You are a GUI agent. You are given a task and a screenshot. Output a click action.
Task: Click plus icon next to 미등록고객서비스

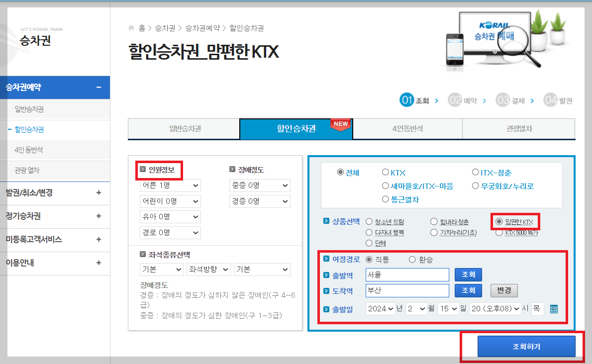99,240
